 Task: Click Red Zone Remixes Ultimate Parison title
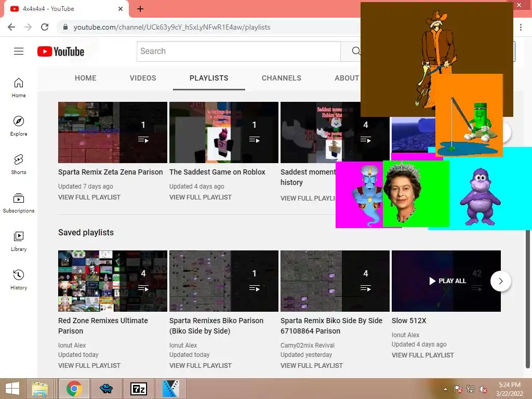pyautogui.click(x=103, y=326)
